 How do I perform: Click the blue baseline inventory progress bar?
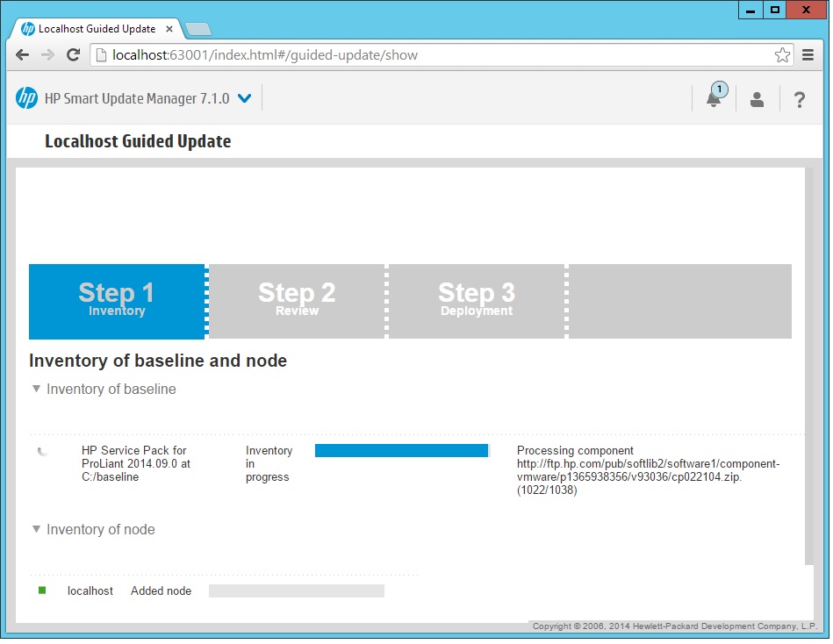point(401,451)
